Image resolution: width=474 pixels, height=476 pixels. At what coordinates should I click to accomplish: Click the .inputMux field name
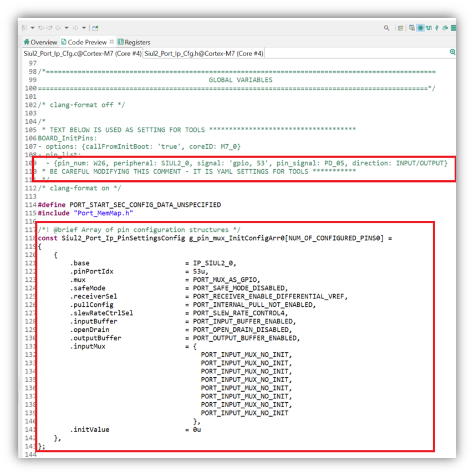(88, 346)
